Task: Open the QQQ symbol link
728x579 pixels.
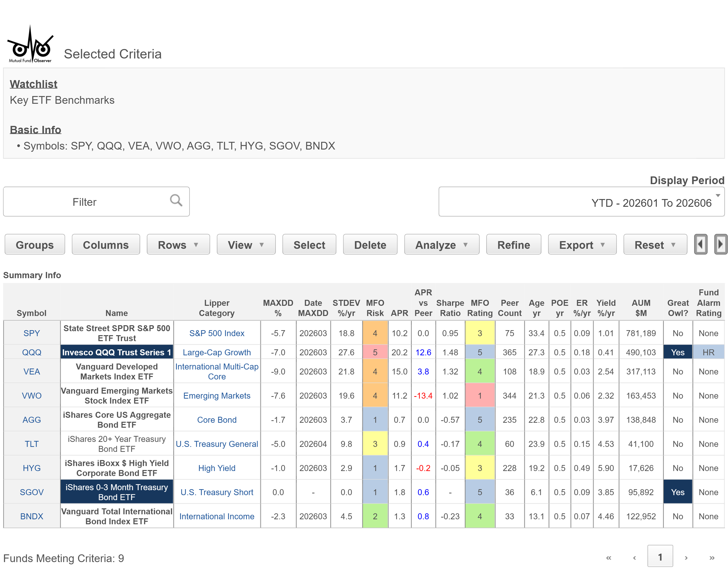Action: 32,352
